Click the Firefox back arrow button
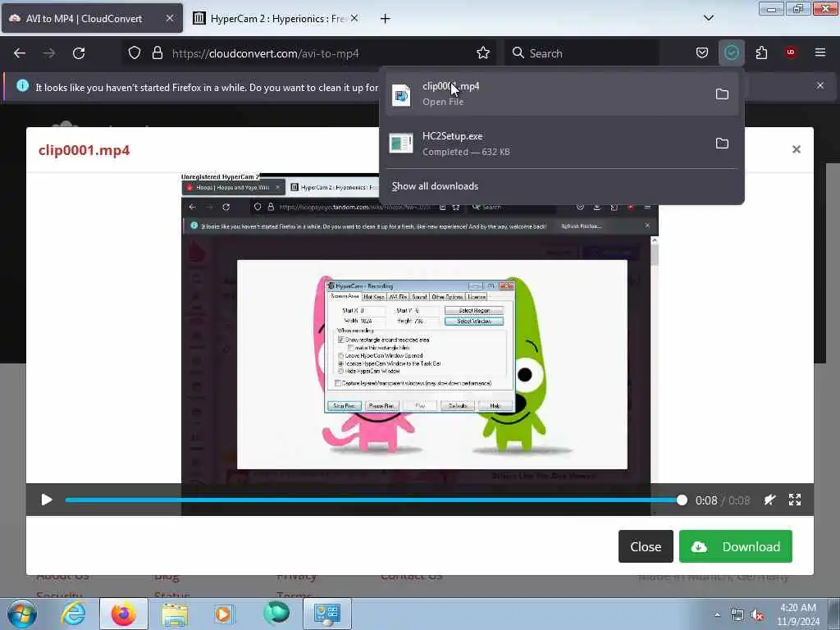The image size is (840, 630). point(20,53)
